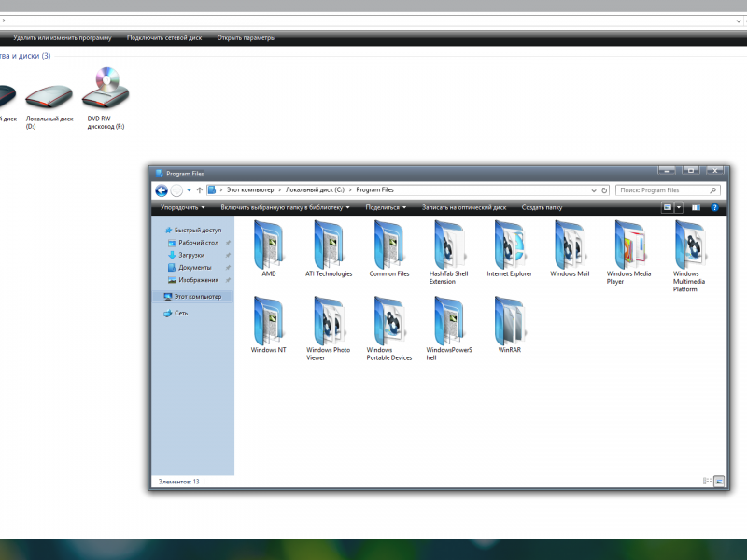Open Explorer help question mark
Screen dimensions: 747x560
point(714,207)
